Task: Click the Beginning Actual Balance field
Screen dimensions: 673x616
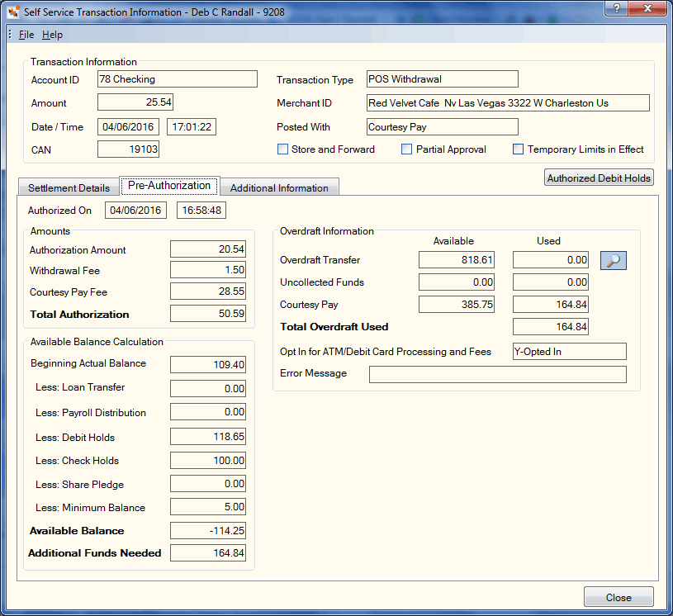Action: click(208, 364)
